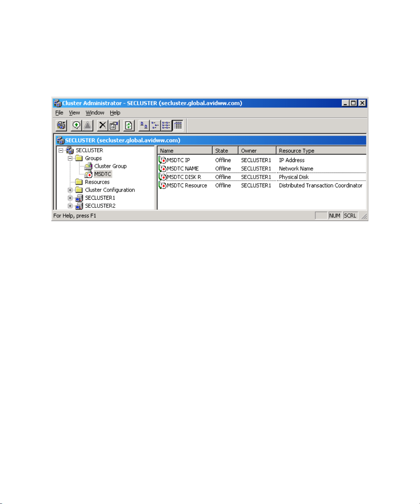Select the SECLUSTER1 label in tree

click(x=100, y=198)
